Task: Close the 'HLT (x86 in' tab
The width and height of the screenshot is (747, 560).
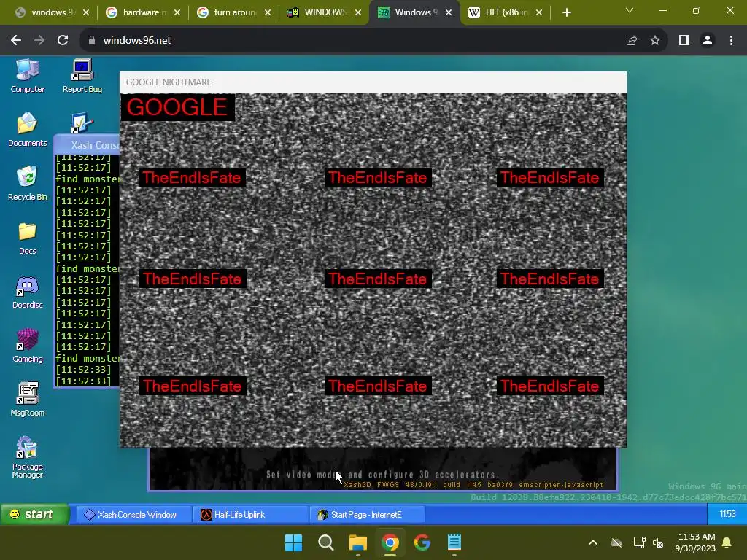Action: (x=539, y=12)
